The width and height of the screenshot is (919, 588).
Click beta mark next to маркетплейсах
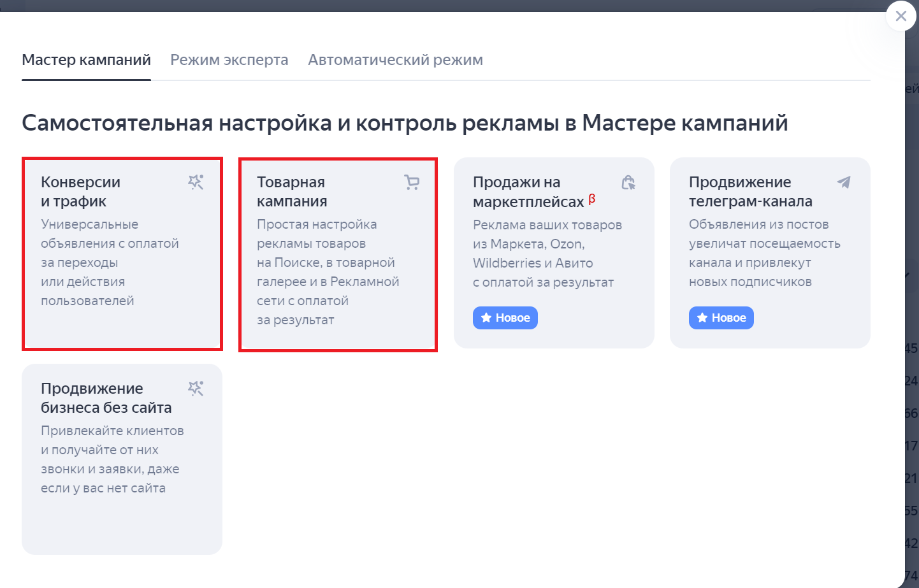[592, 199]
